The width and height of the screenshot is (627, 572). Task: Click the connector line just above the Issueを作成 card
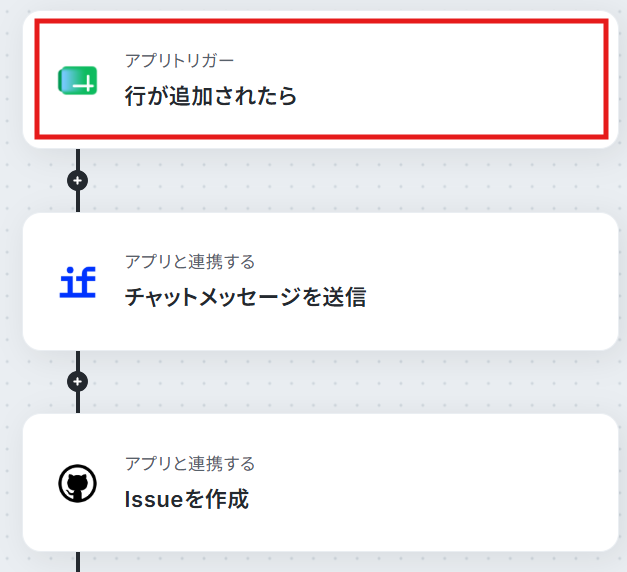tap(78, 403)
